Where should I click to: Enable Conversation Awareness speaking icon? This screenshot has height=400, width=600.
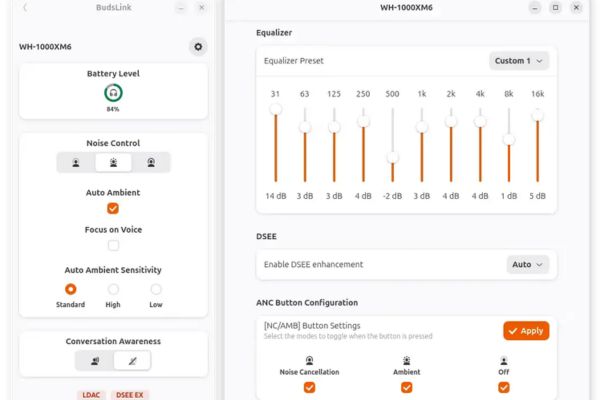(x=95, y=361)
